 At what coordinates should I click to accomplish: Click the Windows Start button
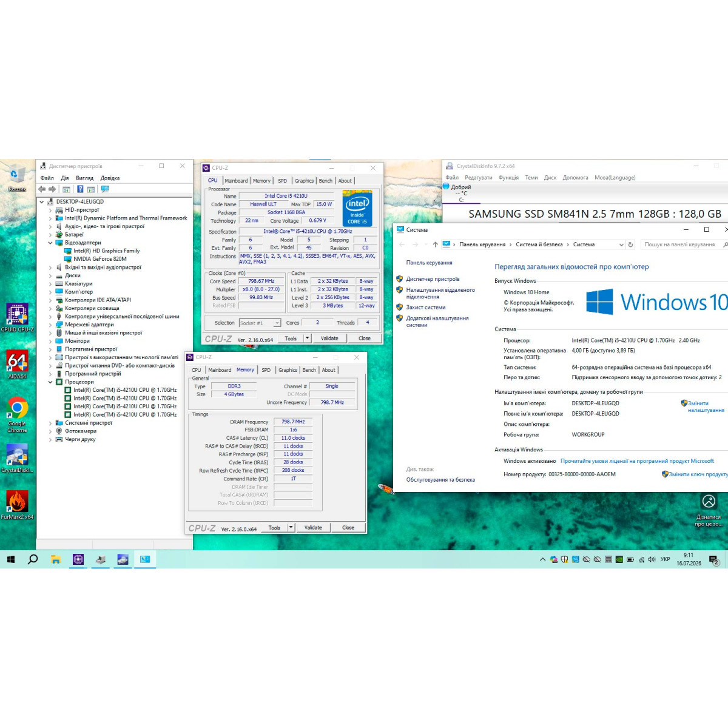tap(10, 559)
